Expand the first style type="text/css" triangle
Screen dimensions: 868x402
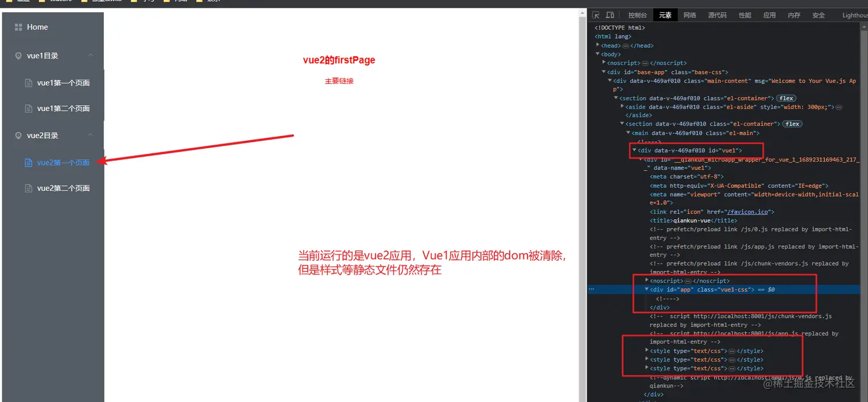[647, 350]
